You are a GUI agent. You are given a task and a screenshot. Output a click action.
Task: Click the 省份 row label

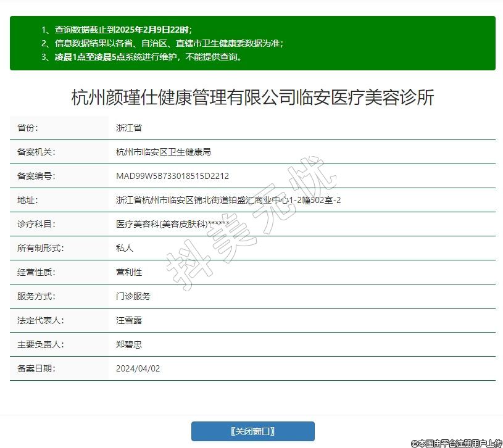coord(28,128)
